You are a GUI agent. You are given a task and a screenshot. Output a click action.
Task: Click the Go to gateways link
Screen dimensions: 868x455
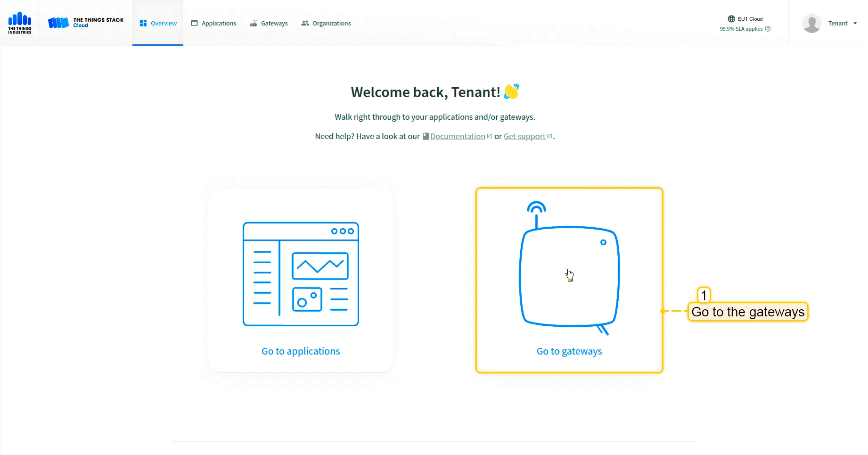point(569,351)
